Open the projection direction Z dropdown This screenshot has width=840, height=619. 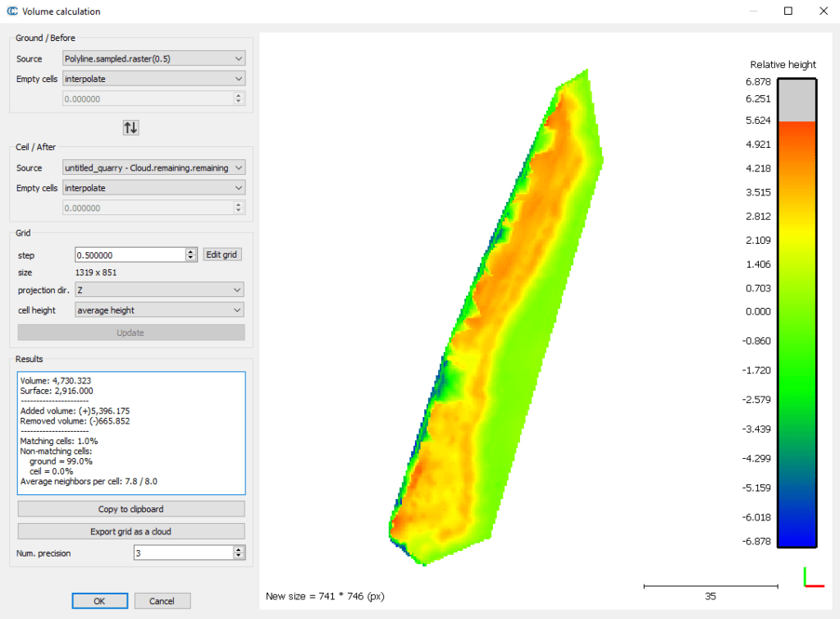coord(159,290)
